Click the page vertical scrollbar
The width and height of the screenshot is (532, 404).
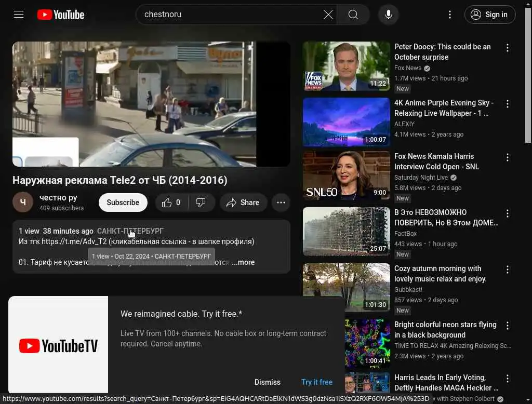coord(528,76)
